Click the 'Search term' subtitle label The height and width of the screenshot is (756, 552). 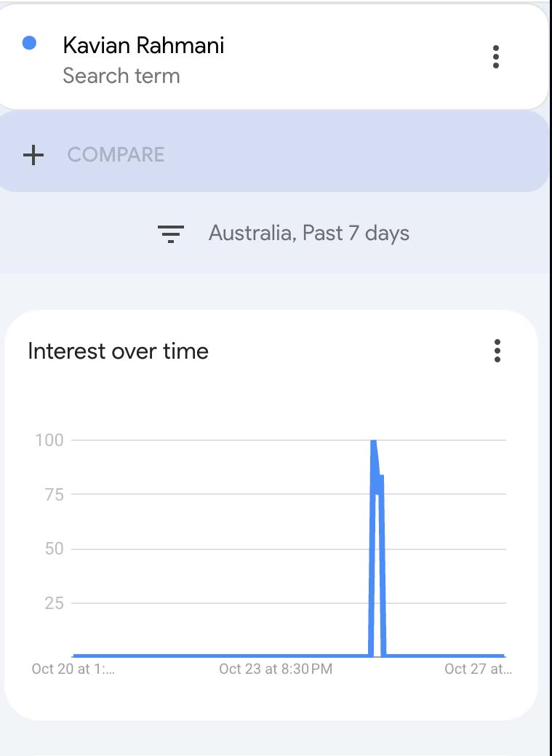pyautogui.click(x=121, y=76)
